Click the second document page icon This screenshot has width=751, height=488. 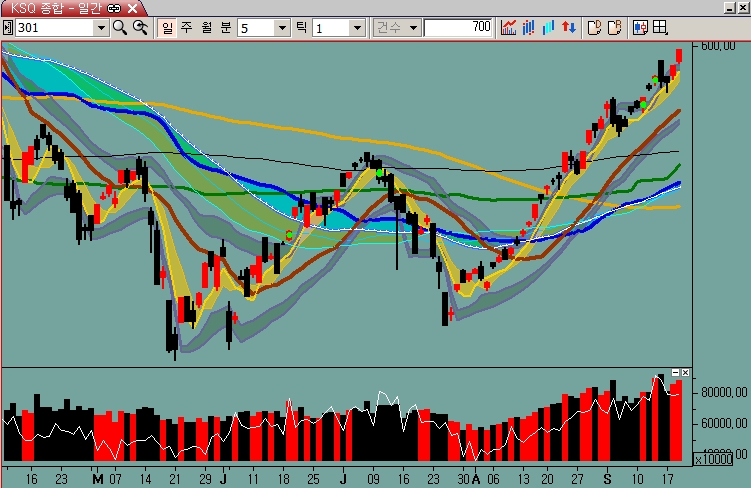point(613,28)
